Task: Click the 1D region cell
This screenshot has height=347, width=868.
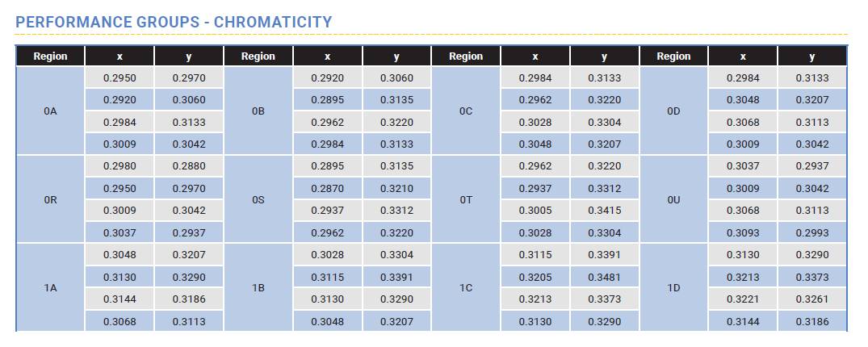Action: tap(674, 287)
